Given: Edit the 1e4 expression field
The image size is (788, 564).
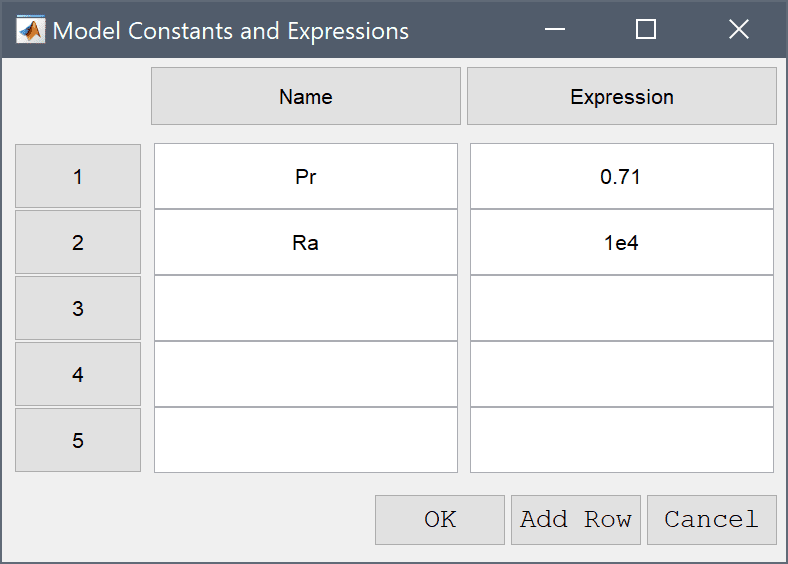Looking at the screenshot, I should coord(622,242).
